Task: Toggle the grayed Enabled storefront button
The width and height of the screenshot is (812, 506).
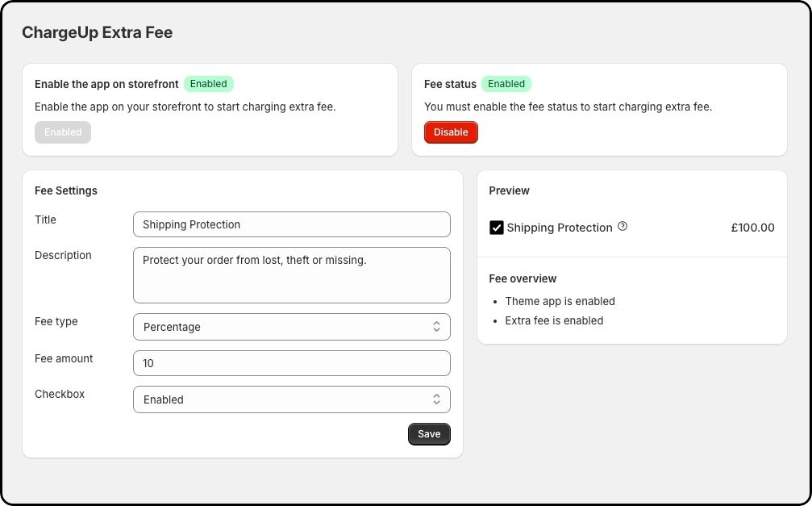Action: (x=63, y=132)
